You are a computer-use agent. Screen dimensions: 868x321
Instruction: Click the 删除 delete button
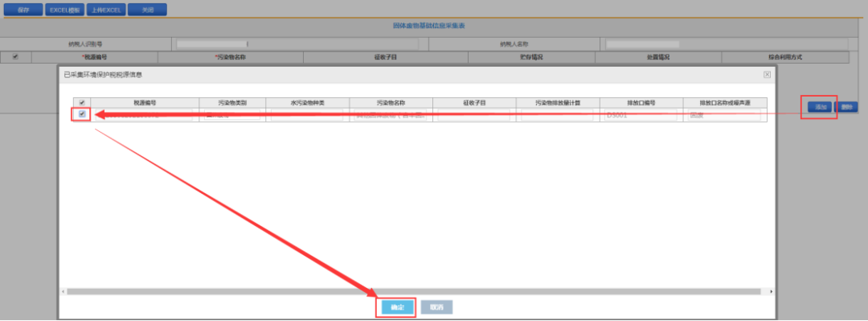845,107
